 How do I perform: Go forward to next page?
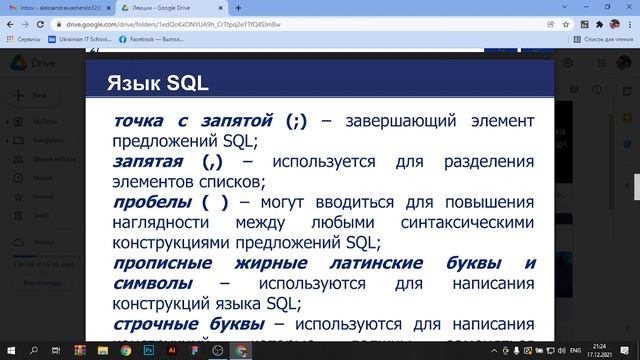[x=25, y=24]
